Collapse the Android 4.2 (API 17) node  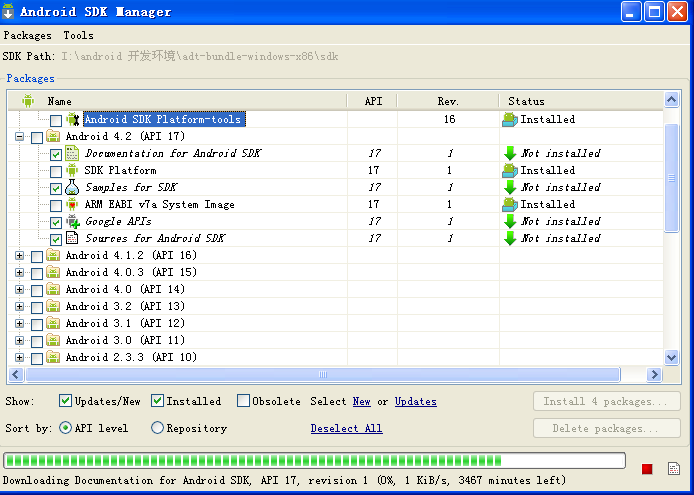[19, 136]
